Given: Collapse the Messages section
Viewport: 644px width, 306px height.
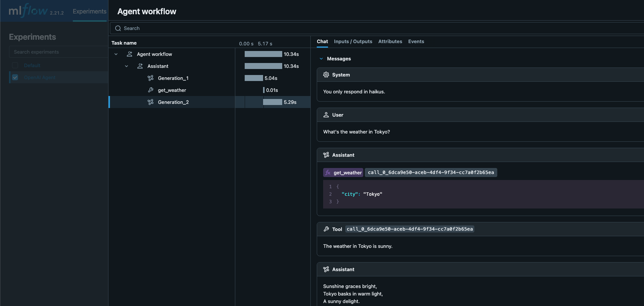Looking at the screenshot, I should coord(321,59).
